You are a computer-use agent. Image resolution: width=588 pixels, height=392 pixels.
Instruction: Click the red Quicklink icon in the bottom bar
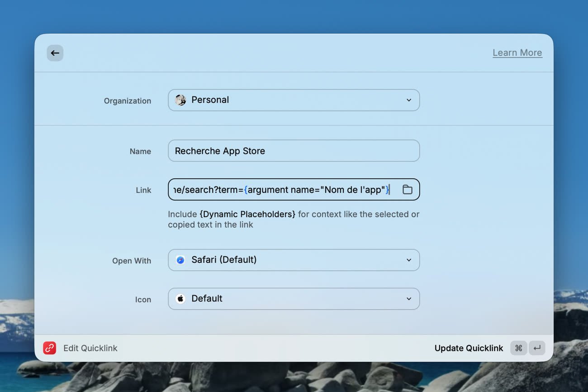click(49, 348)
